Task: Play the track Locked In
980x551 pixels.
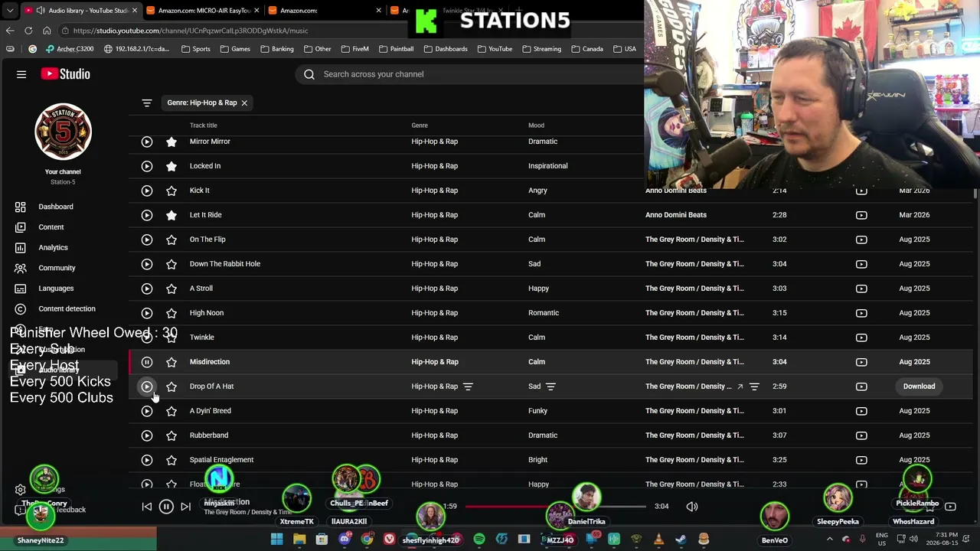Action: 147,166
